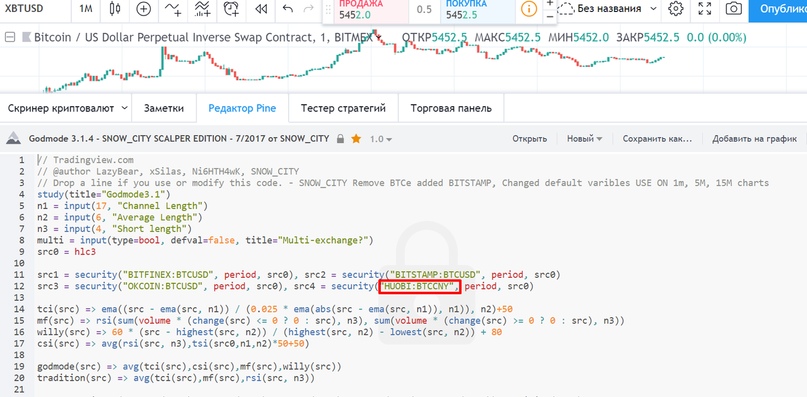Viewport: 807px width, 397px height.
Task: Toggle the favorite star for the script
Action: (356, 139)
